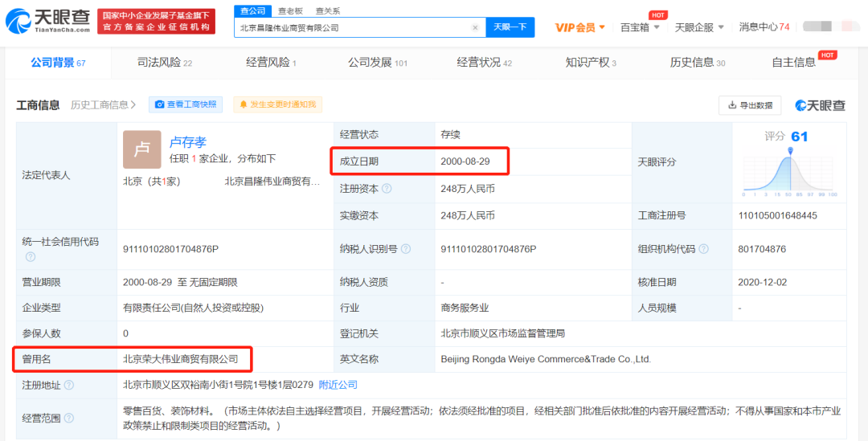
Task: Open 消息中心 notifications link
Action: click(764, 27)
